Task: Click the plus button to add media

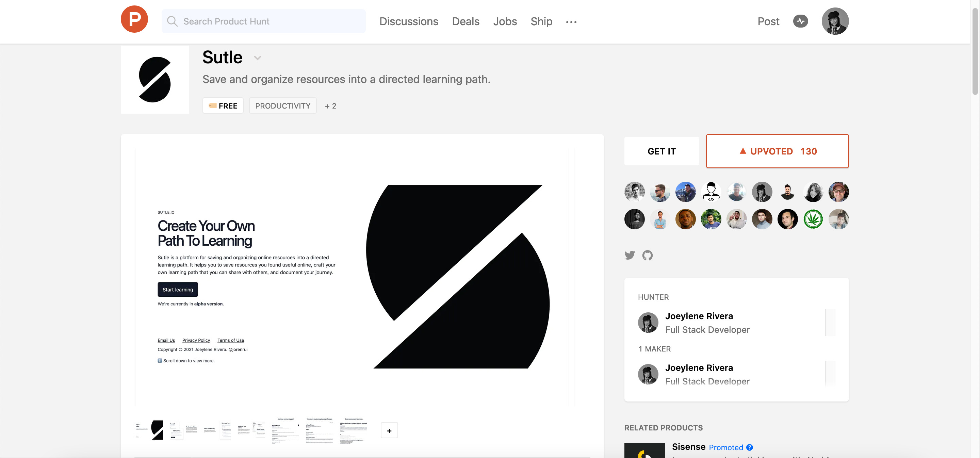Action: click(x=389, y=431)
